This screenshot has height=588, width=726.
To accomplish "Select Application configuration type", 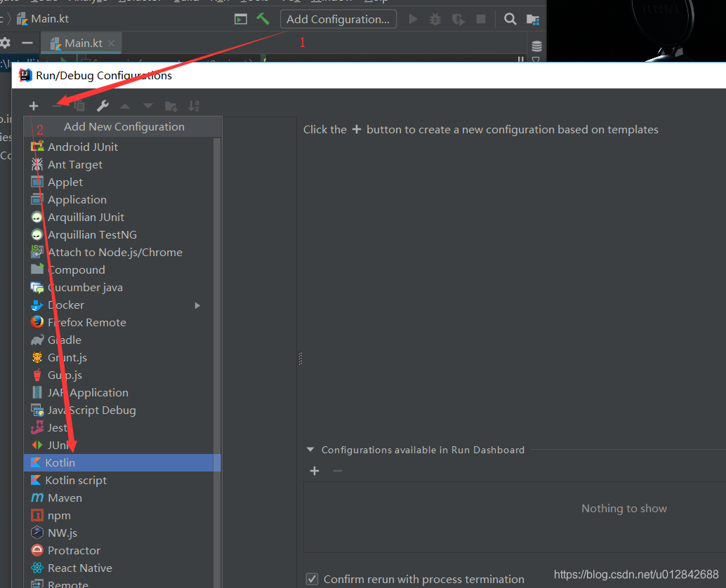I will [x=119, y=199].
